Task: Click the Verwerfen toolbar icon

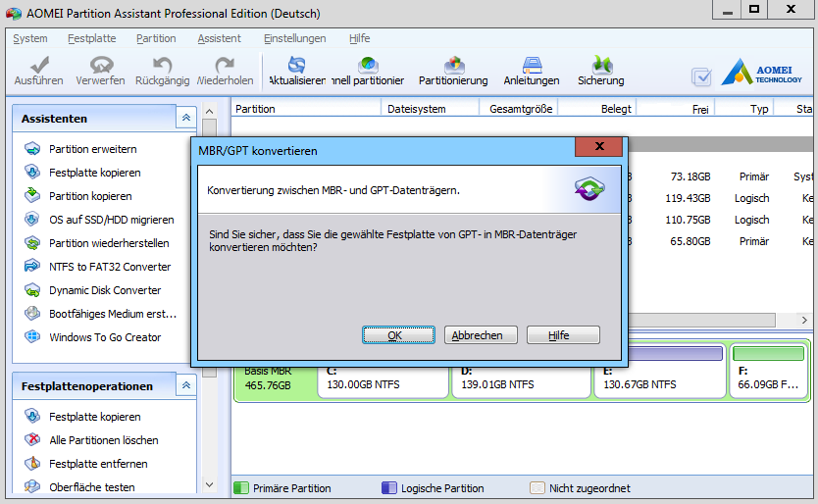Action: [101, 65]
